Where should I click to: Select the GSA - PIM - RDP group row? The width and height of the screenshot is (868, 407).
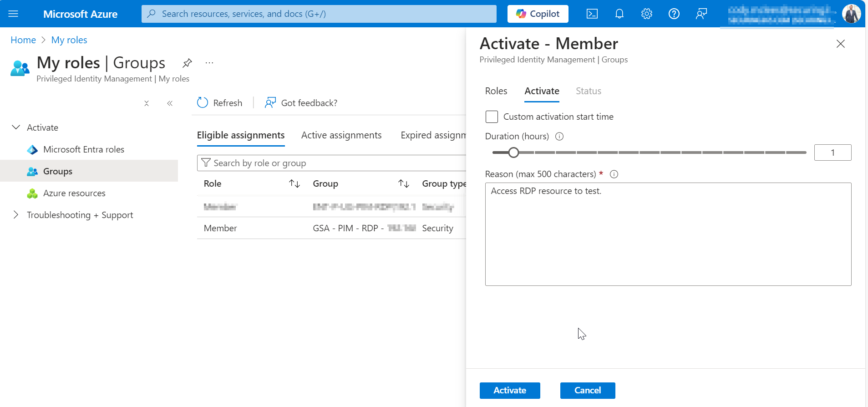coord(331,228)
